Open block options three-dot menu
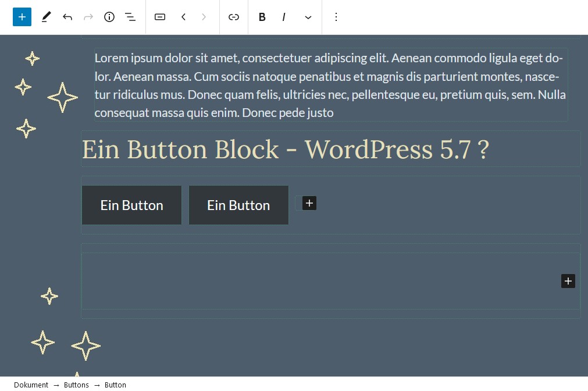 (336, 17)
